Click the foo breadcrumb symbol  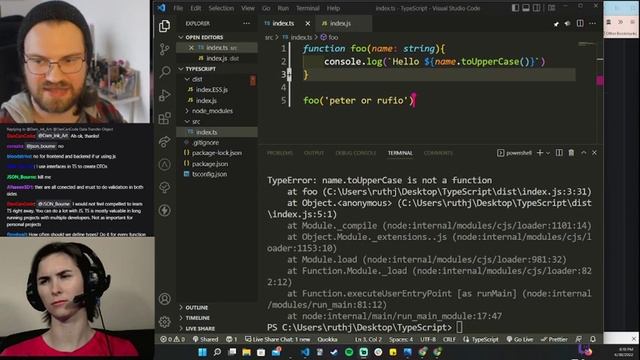[330, 37]
